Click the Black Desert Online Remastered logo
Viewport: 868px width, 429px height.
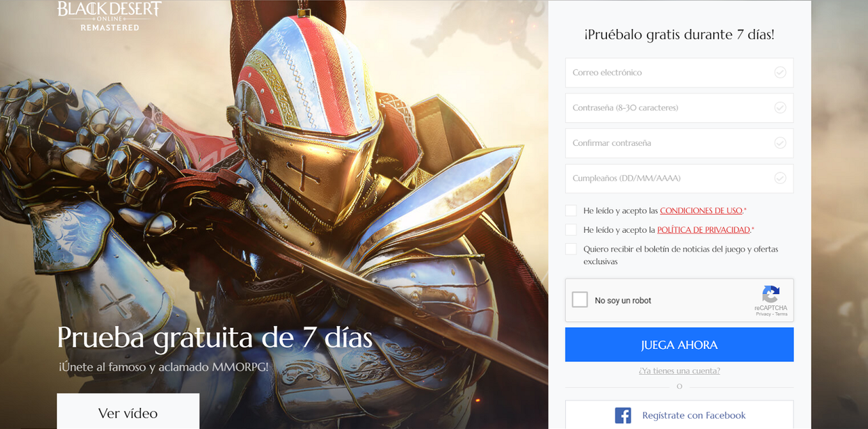tap(109, 16)
